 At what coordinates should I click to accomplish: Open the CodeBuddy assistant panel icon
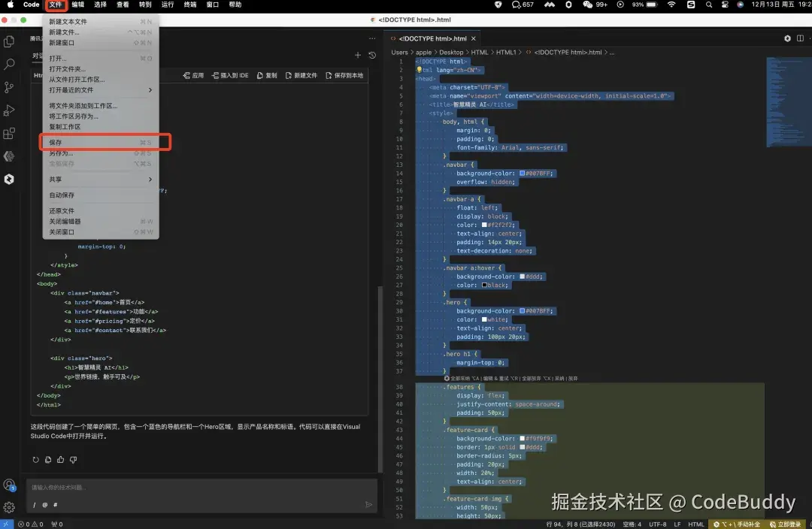point(9,179)
